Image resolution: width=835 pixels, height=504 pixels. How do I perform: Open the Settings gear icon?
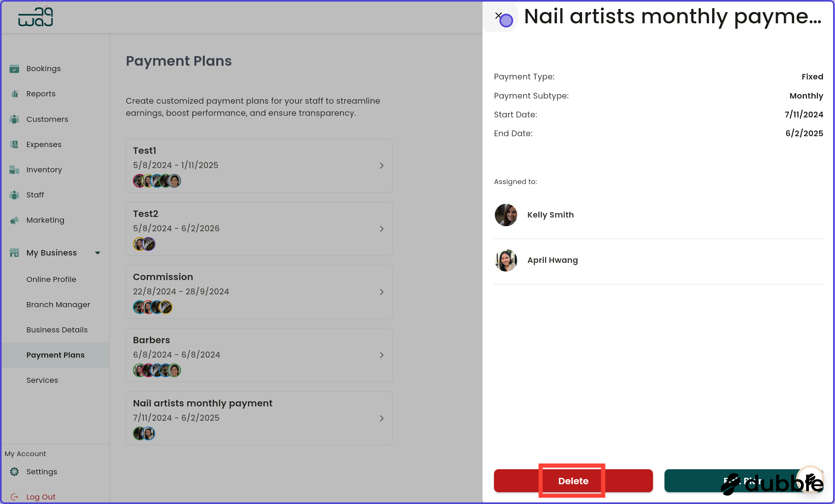pos(14,472)
